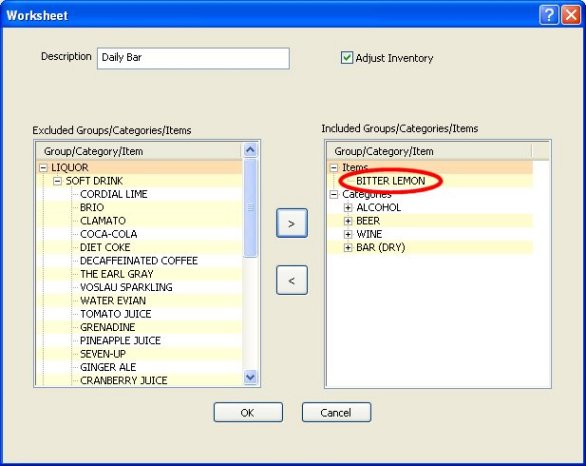Click the Excluded list scrollbar thumb

click(250, 208)
